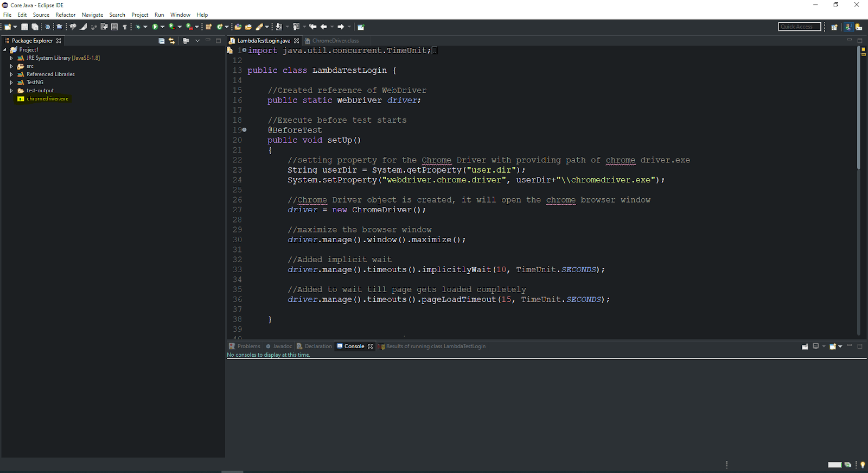
Task: Select chromedriver.exe in Package Explorer
Action: [47, 99]
